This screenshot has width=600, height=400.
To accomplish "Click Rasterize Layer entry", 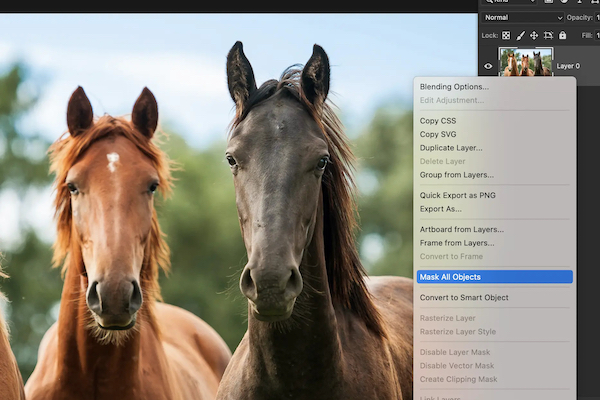I will (447, 318).
